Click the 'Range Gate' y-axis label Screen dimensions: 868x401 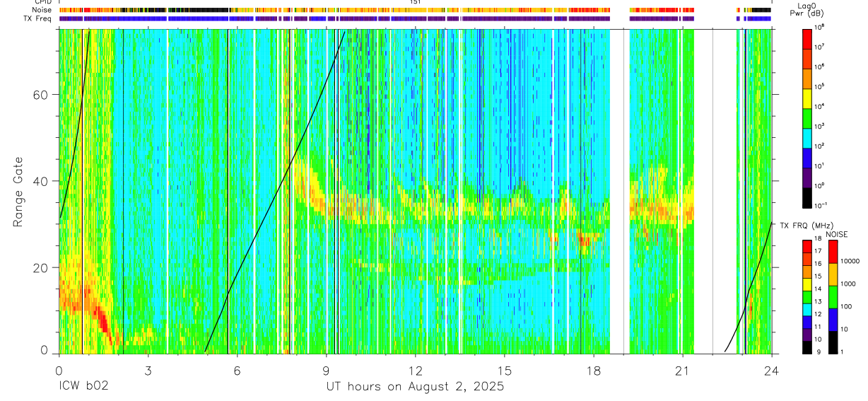tap(18, 192)
